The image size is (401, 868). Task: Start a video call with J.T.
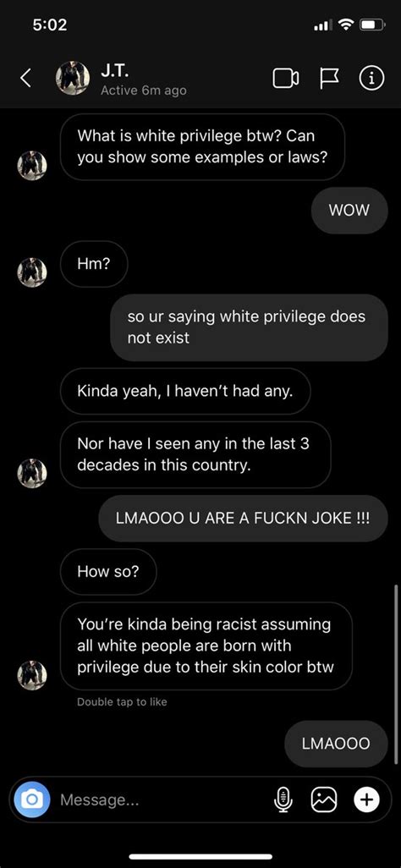click(286, 79)
